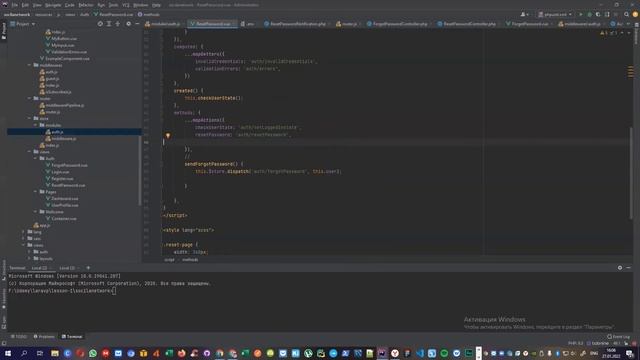Click the select opened file target icon

(100, 24)
